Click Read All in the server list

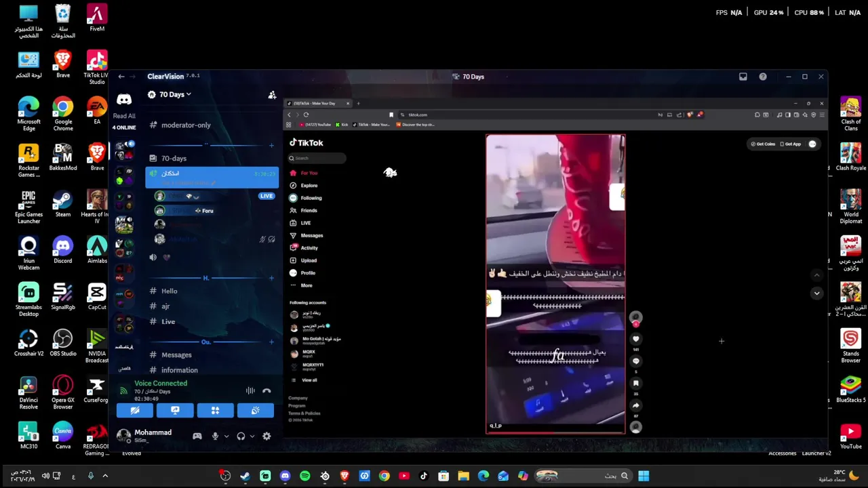click(124, 116)
